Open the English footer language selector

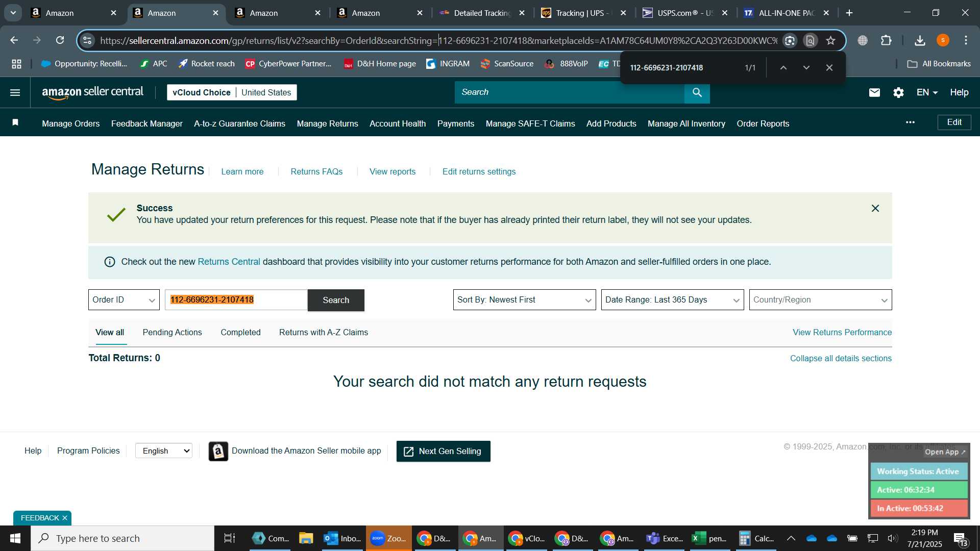164,451
